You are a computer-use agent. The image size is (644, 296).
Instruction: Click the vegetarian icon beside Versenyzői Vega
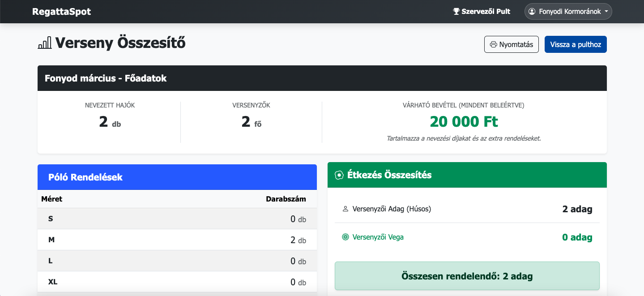pyautogui.click(x=345, y=237)
